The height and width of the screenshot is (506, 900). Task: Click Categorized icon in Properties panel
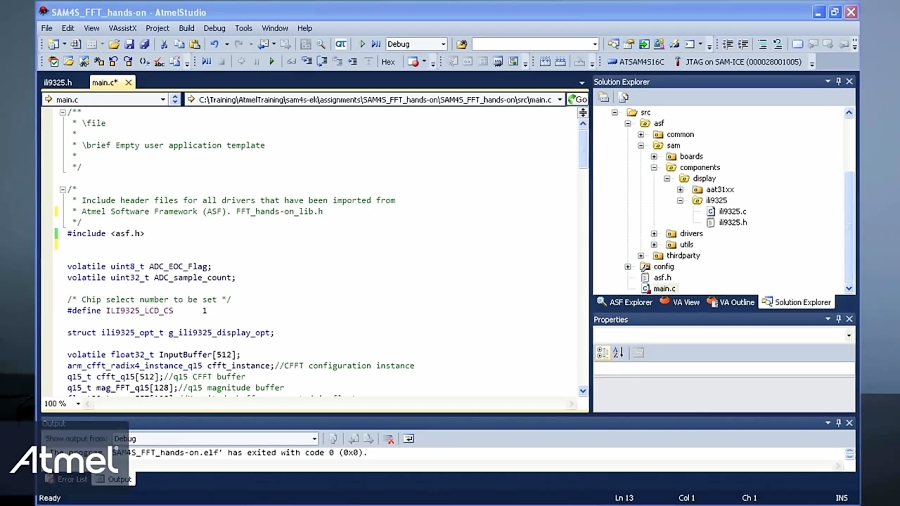pos(602,352)
